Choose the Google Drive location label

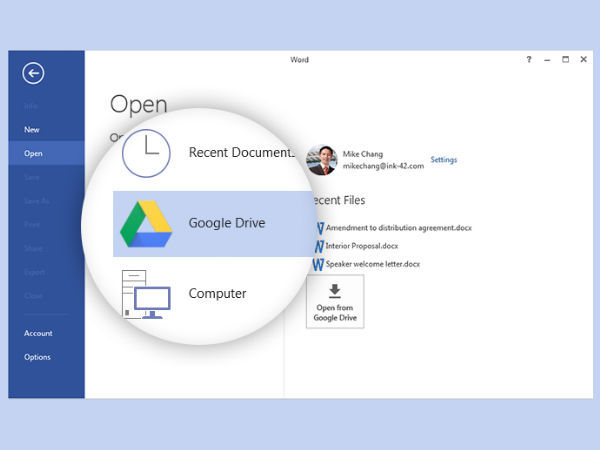227,223
